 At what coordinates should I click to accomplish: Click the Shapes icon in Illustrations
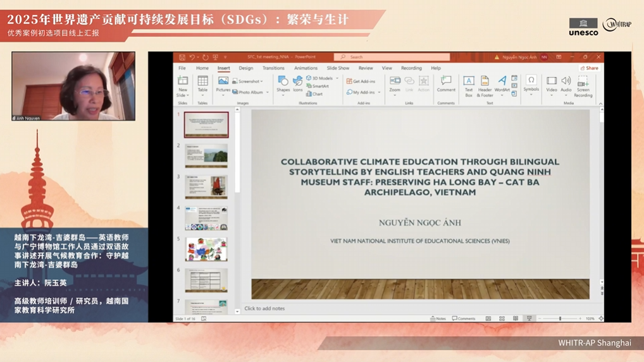tap(283, 84)
